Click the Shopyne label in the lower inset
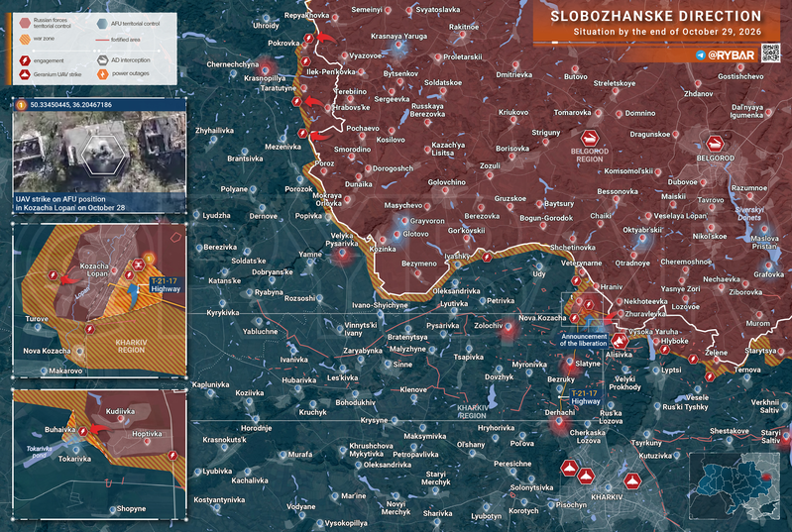This screenshot has height=532, width=792. (131, 509)
